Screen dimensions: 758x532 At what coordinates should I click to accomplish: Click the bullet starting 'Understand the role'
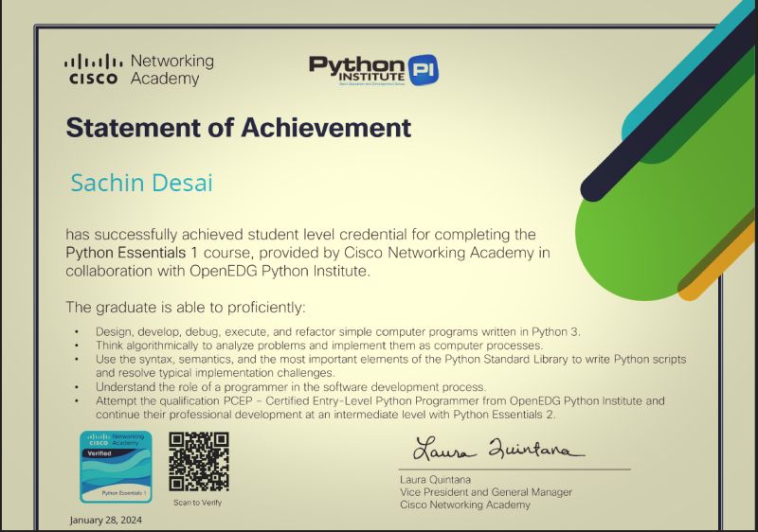291,386
